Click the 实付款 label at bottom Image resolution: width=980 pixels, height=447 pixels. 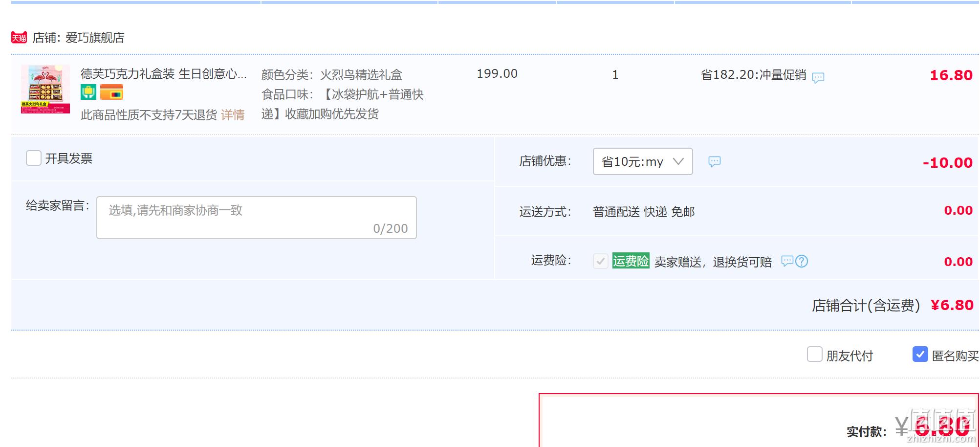coord(867,432)
